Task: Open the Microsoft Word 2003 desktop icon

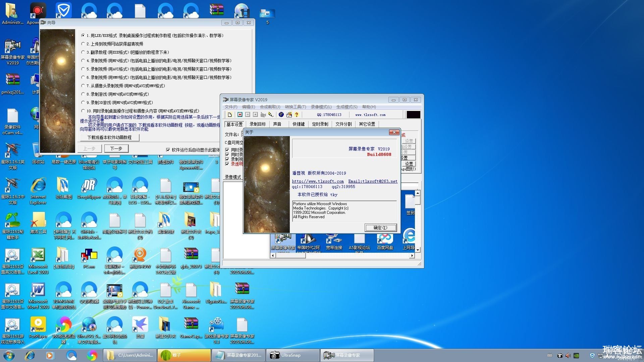Action: point(38,296)
